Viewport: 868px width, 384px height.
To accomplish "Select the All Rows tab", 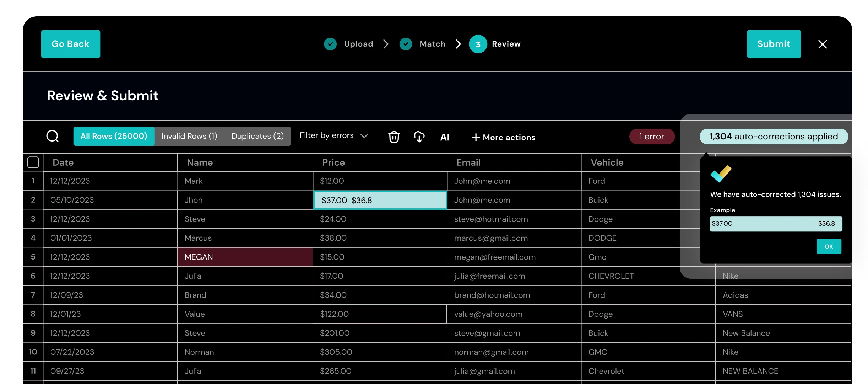I will coord(114,136).
